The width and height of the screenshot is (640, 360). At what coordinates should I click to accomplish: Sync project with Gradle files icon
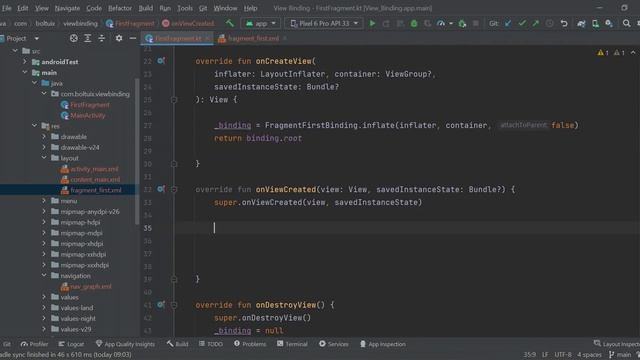581,24
